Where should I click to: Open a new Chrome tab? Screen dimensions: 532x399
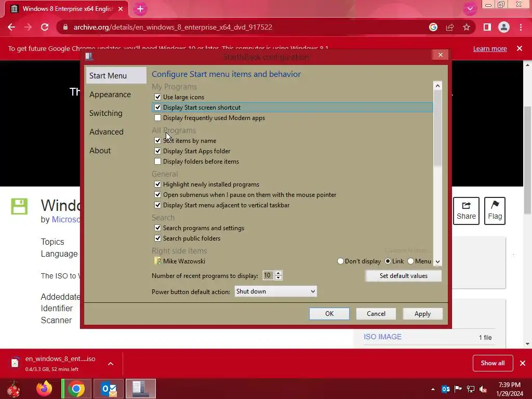[x=140, y=9]
